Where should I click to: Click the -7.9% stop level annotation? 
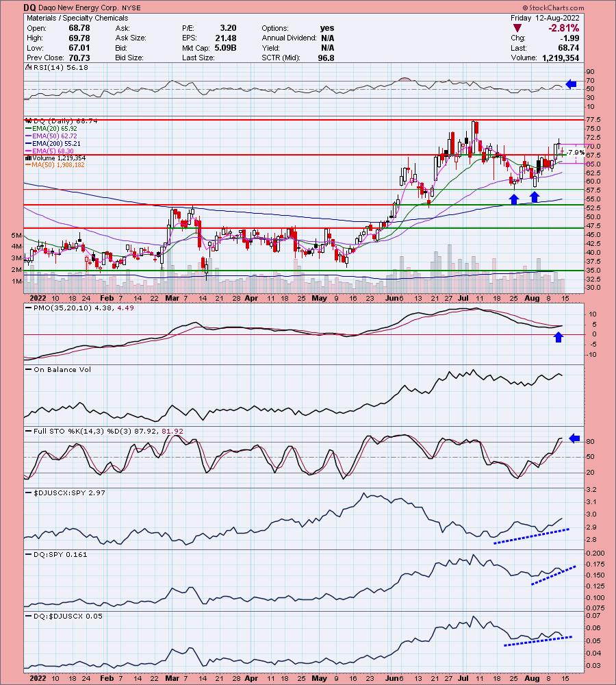(576, 153)
